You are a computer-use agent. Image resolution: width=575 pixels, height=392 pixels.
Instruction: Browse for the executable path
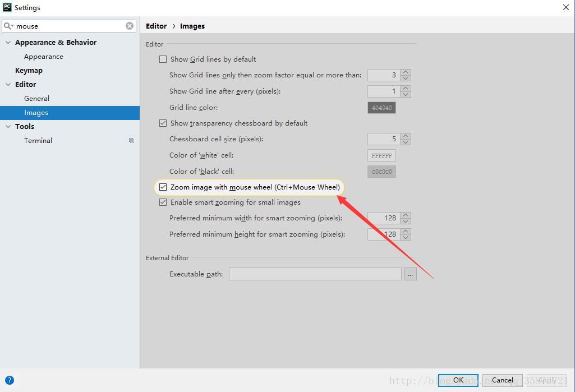tap(410, 274)
